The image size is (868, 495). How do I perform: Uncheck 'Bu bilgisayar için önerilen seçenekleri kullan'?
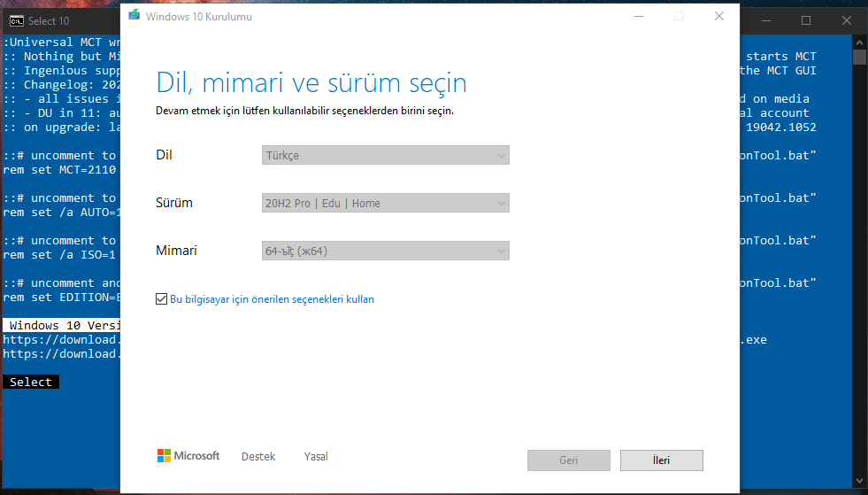pos(161,299)
